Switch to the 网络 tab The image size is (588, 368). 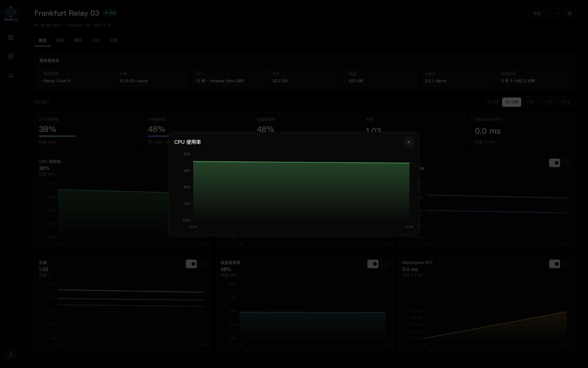[60, 40]
